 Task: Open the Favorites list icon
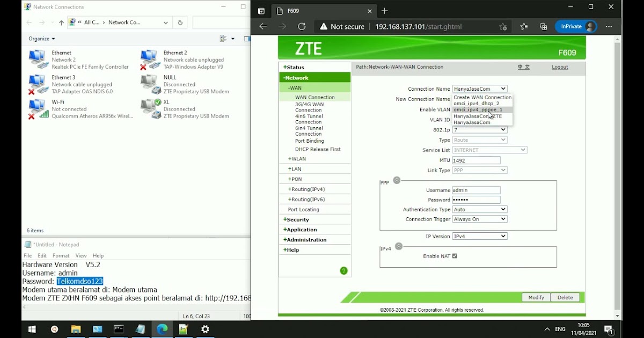[x=524, y=26]
